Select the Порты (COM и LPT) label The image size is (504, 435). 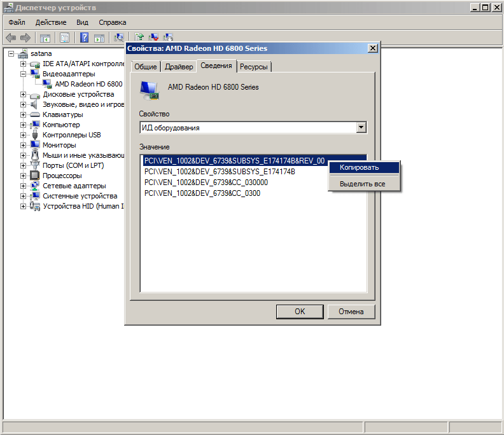coord(73,165)
